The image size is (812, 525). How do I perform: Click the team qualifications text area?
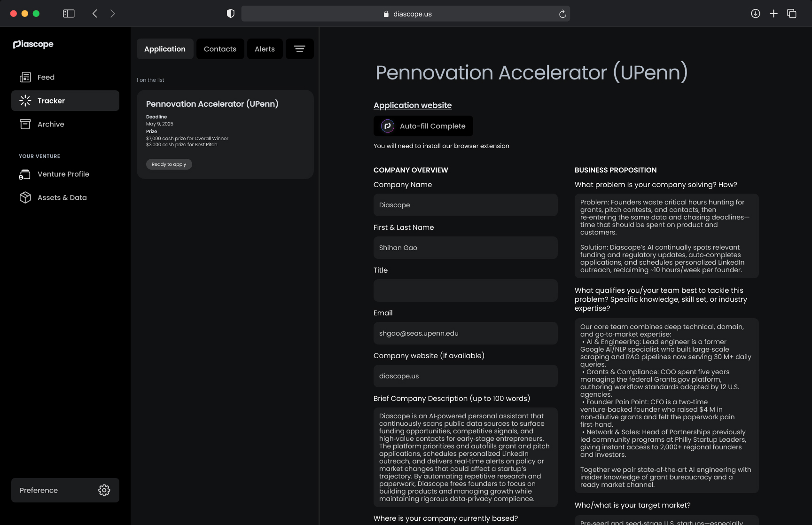tap(667, 406)
